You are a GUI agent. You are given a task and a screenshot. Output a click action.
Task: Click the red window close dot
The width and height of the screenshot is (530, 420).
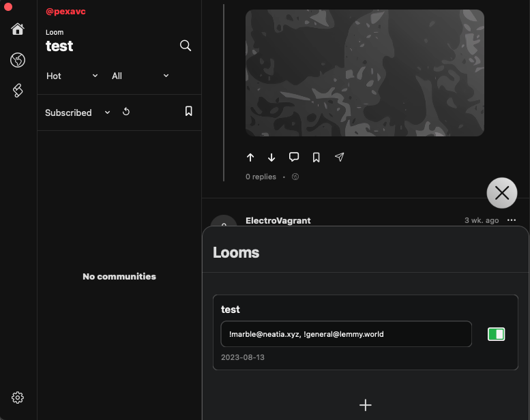tap(8, 7)
